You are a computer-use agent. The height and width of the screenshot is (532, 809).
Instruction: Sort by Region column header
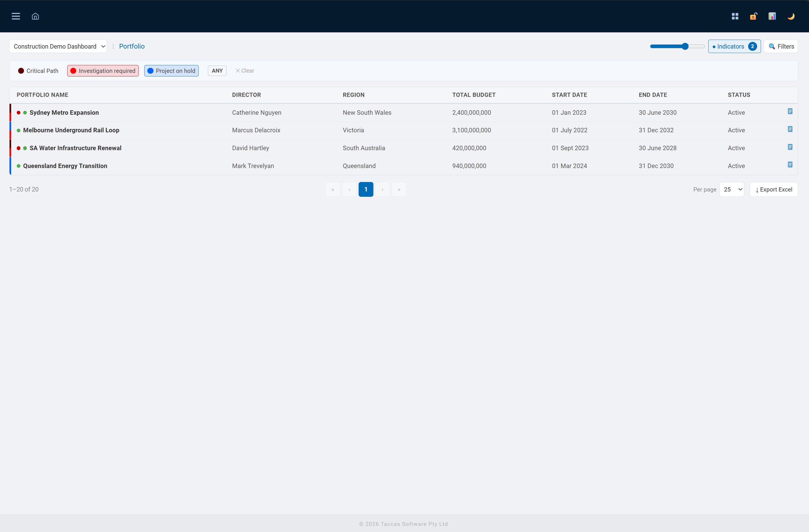click(x=354, y=95)
